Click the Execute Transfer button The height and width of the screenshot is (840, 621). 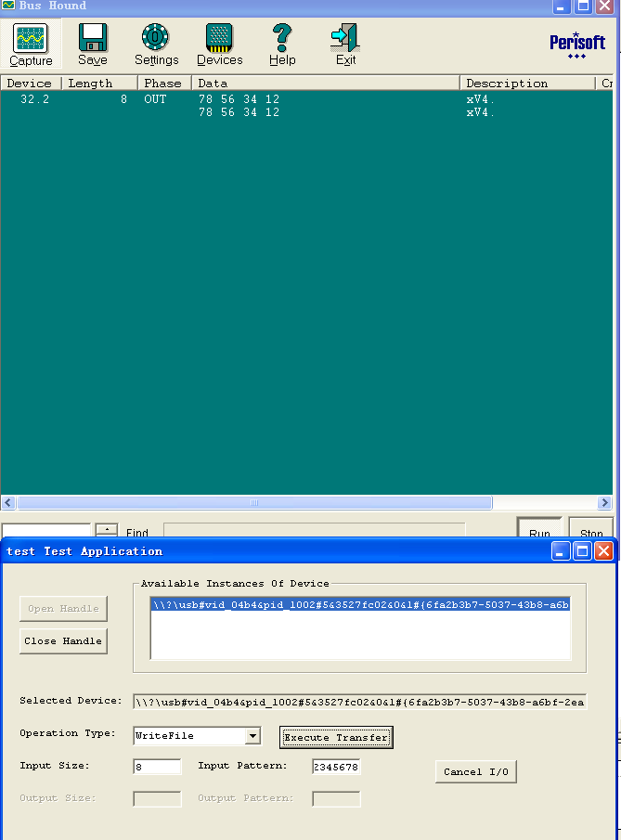(336, 737)
